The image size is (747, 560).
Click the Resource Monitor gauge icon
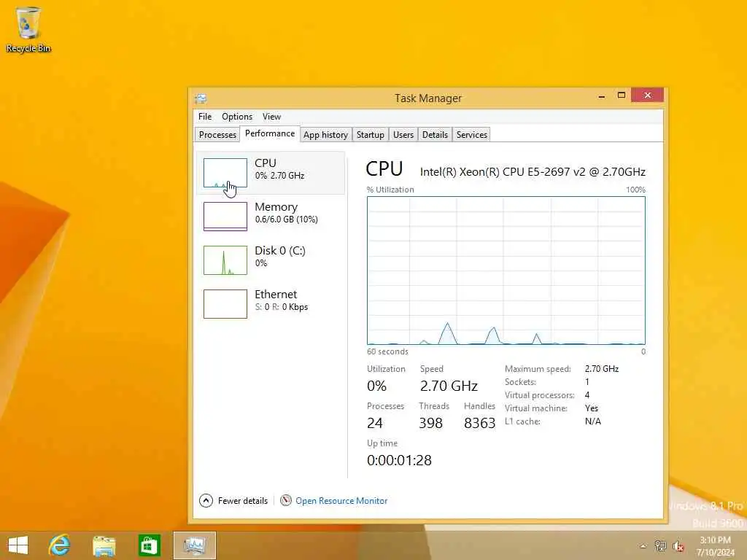[x=286, y=500]
